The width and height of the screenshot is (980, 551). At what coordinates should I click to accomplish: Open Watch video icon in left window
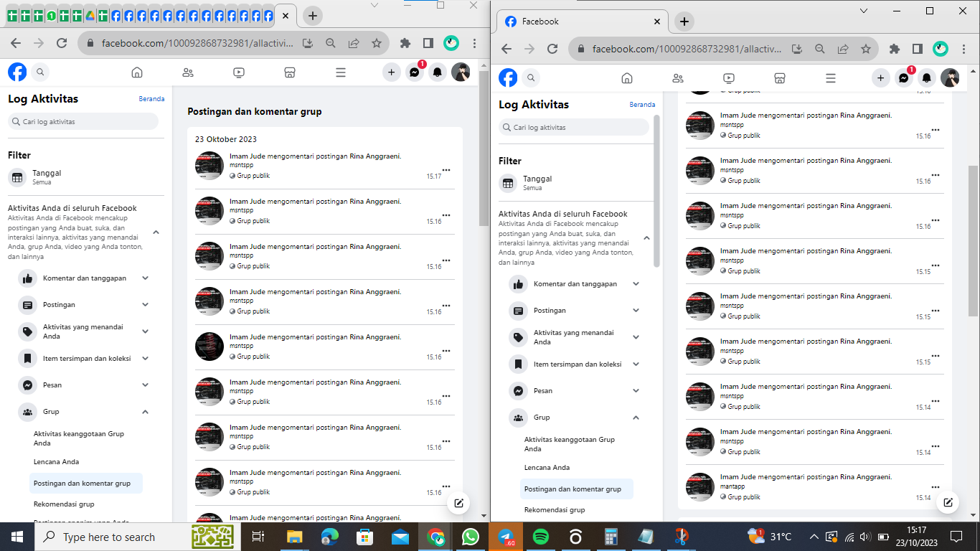pyautogui.click(x=239, y=72)
